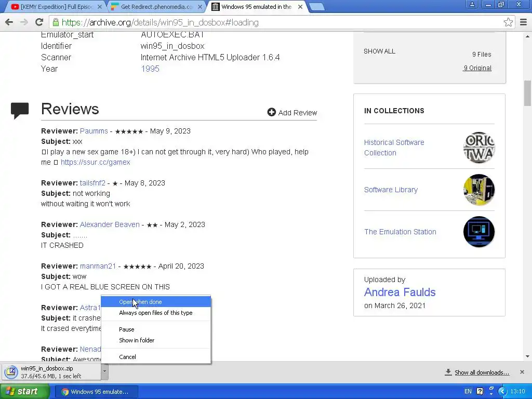This screenshot has height=399, width=532.
Task: Open Alexander Beaven reviewer profile
Action: (110, 224)
